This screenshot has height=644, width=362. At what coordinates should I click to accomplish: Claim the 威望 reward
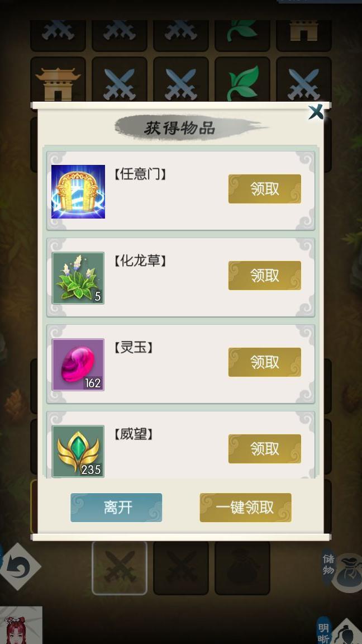click(264, 449)
